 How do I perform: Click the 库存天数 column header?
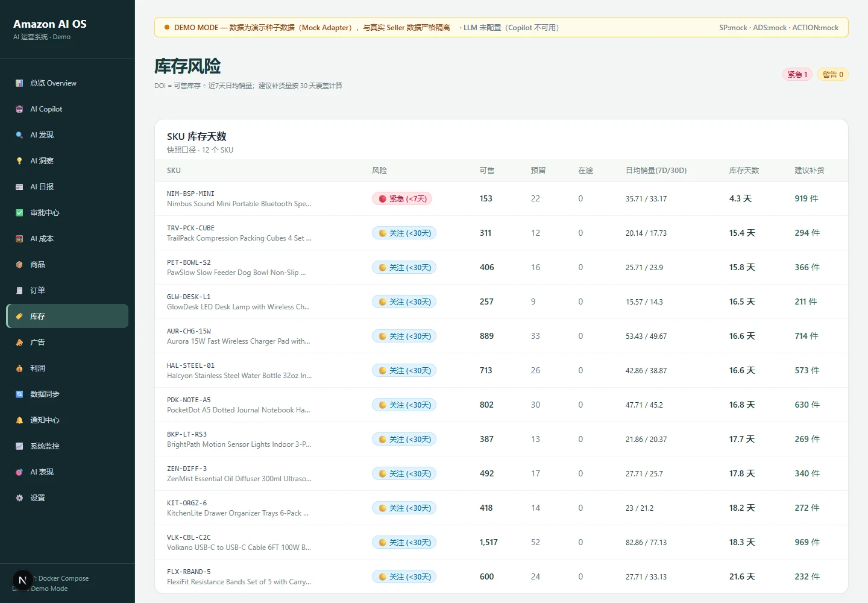(x=744, y=171)
